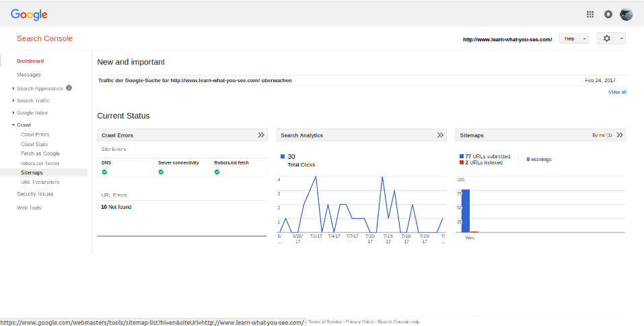Click the By me (1) sitemaps filter
Viewport: 644px width, 326px height.
pos(602,135)
